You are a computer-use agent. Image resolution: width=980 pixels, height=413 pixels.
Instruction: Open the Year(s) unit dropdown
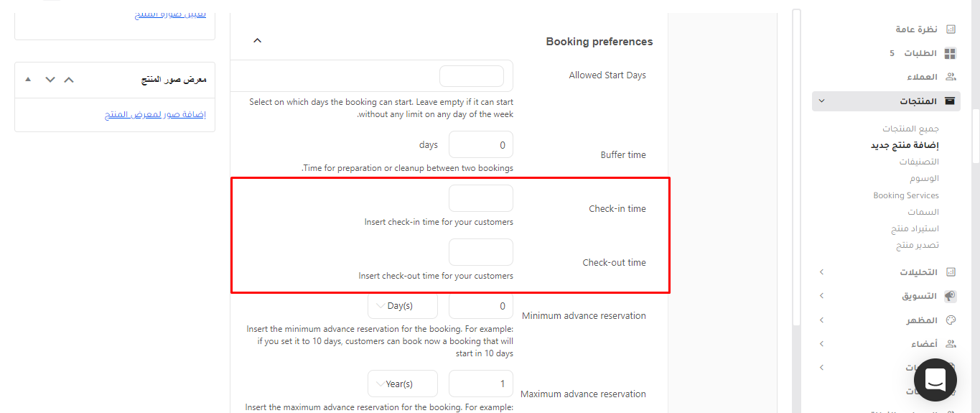click(403, 384)
